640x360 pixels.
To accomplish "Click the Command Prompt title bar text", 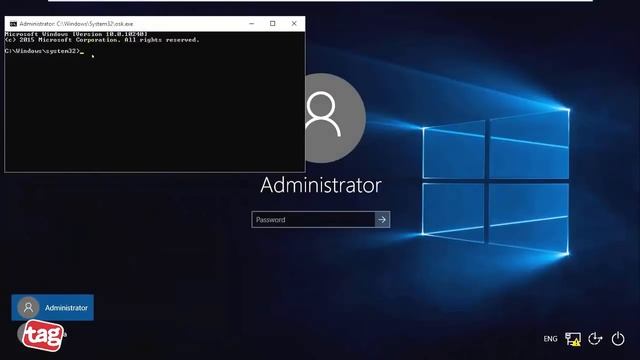I will (76, 24).
